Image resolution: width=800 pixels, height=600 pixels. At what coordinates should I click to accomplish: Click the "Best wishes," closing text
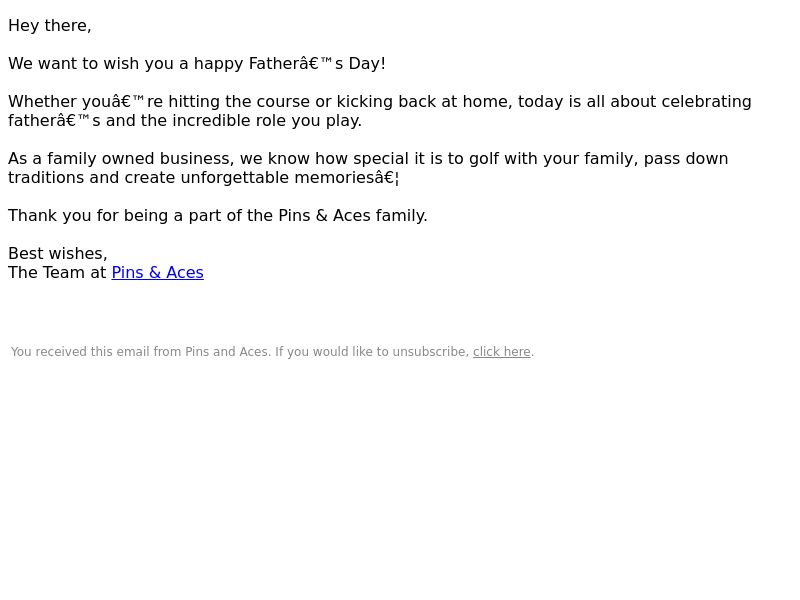(x=58, y=254)
